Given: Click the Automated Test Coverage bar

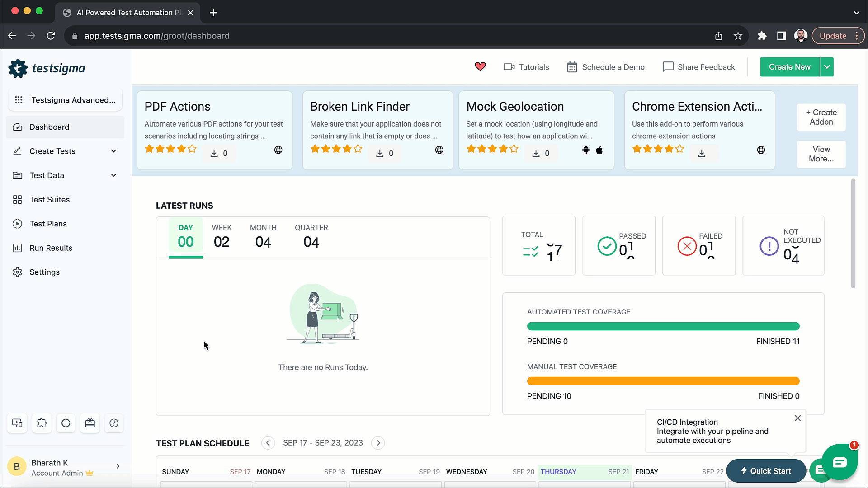Looking at the screenshot, I should [663, 326].
